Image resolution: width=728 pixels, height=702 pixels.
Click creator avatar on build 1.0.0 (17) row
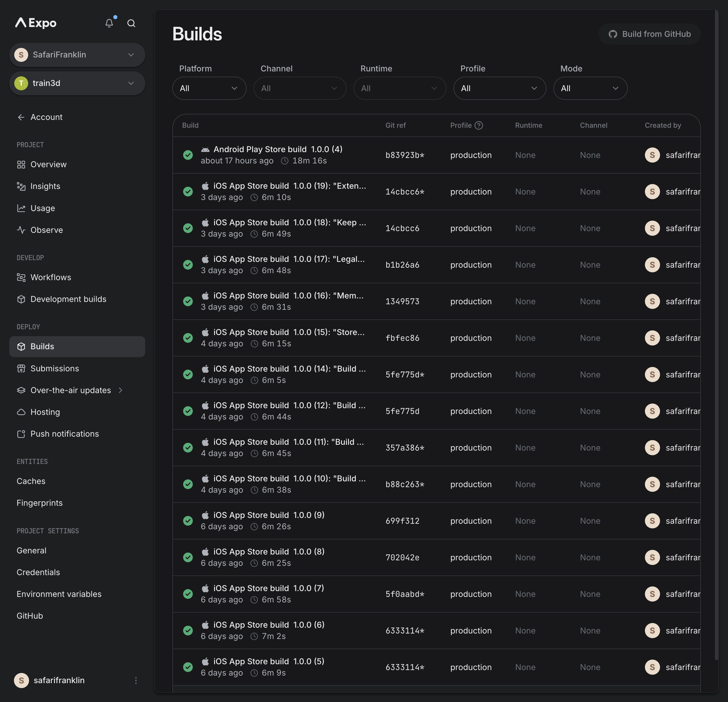652,265
